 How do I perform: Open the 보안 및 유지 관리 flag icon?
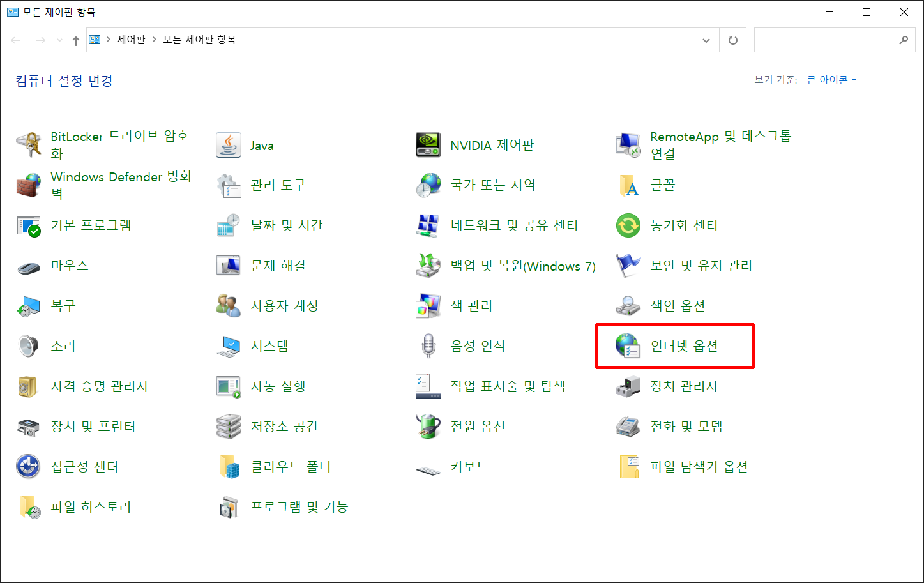pos(628,266)
